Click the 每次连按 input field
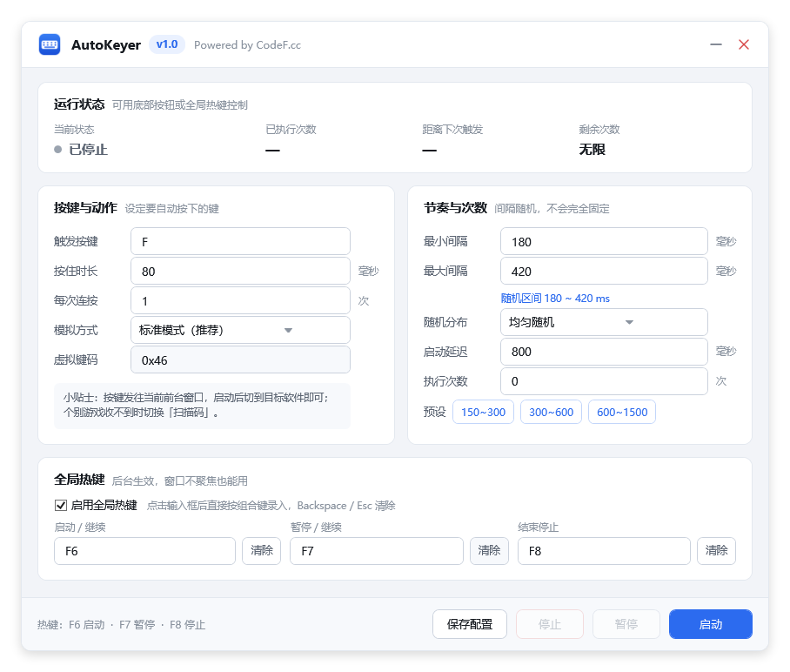The width and height of the screenshot is (790, 672). [240, 301]
